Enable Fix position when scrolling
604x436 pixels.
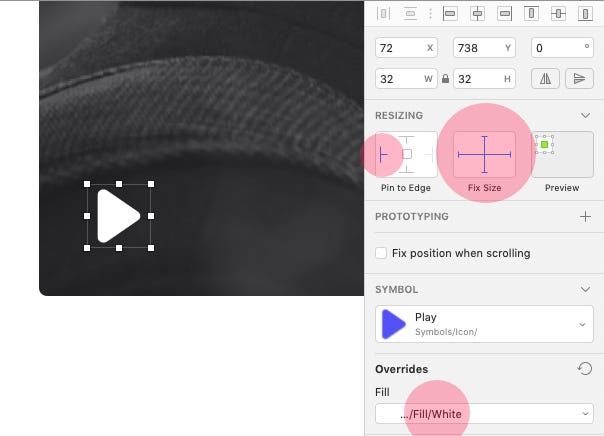pyautogui.click(x=381, y=253)
